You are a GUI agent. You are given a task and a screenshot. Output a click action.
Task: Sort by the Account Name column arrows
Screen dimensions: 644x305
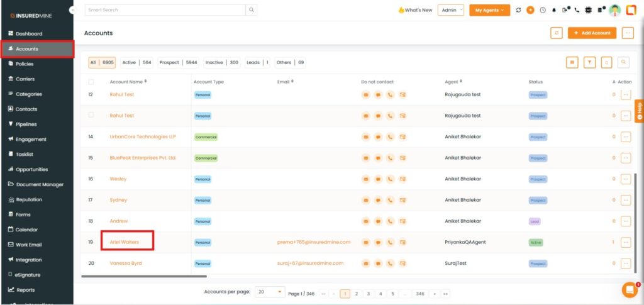(x=145, y=81)
